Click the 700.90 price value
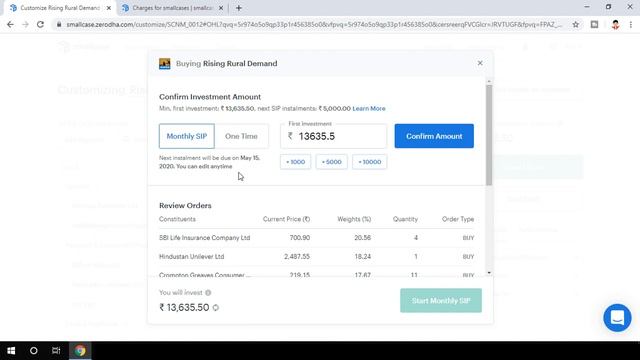 pos(300,238)
